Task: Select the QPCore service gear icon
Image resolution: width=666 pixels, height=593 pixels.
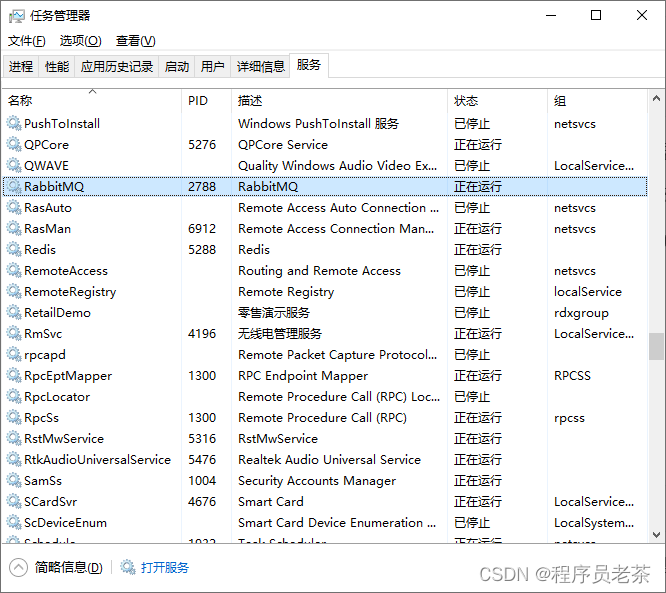Action: click(14, 144)
